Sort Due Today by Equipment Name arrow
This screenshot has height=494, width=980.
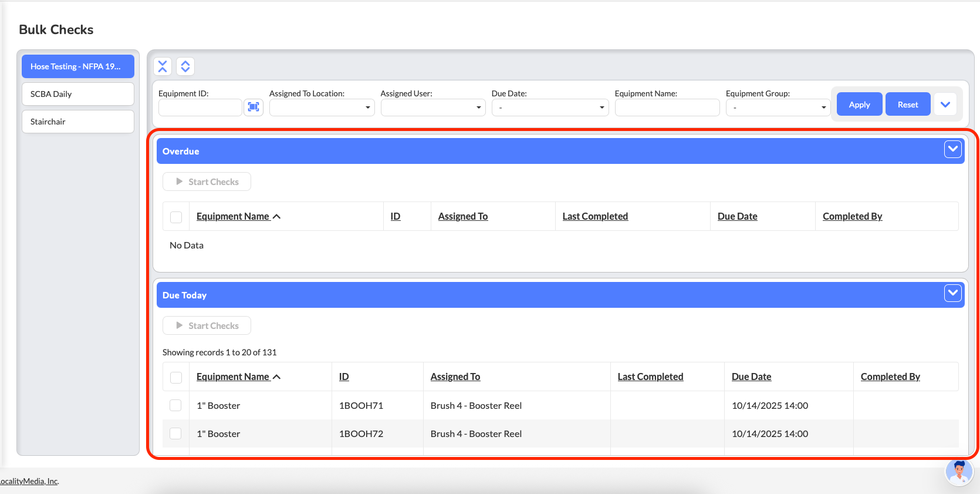click(277, 377)
